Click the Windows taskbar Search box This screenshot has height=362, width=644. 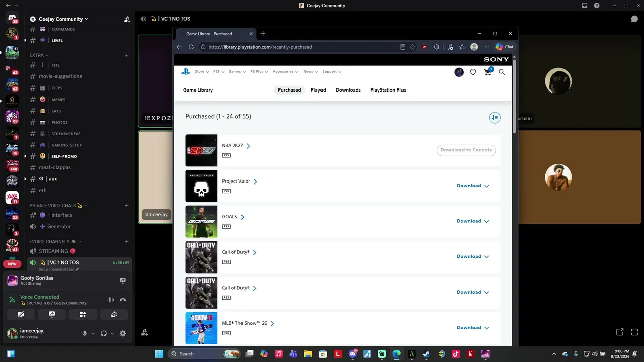click(x=205, y=354)
